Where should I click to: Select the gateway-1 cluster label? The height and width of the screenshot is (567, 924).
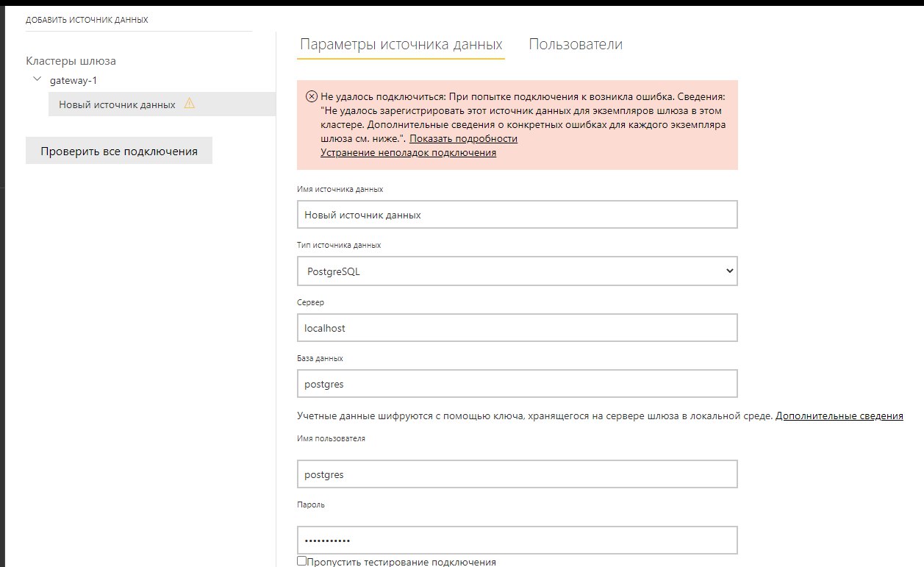(x=74, y=80)
